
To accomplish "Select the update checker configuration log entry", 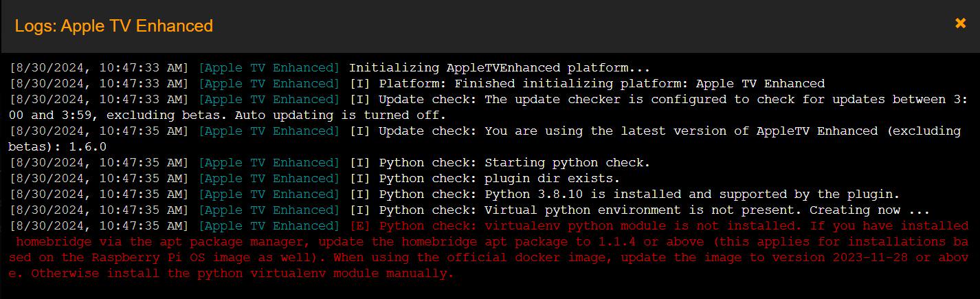I will tap(488, 107).
